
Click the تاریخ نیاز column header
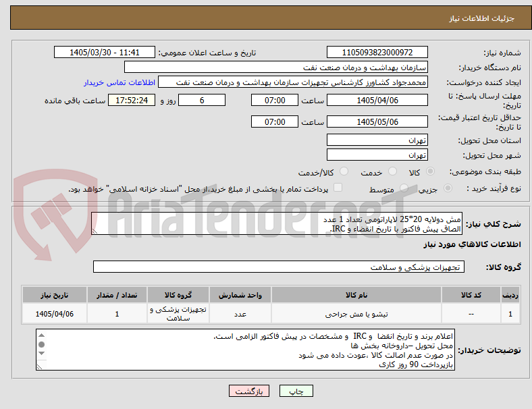54,295
